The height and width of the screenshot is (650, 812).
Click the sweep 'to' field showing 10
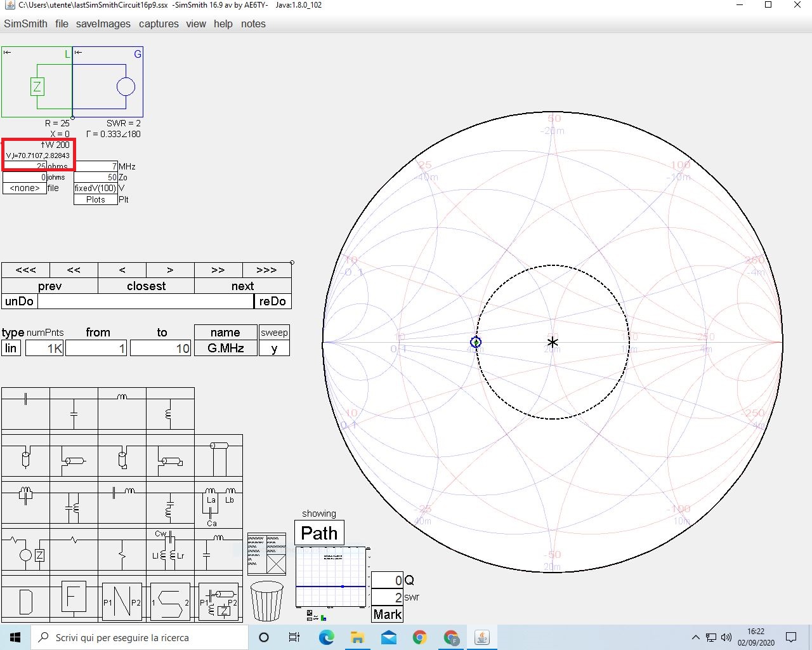(160, 348)
